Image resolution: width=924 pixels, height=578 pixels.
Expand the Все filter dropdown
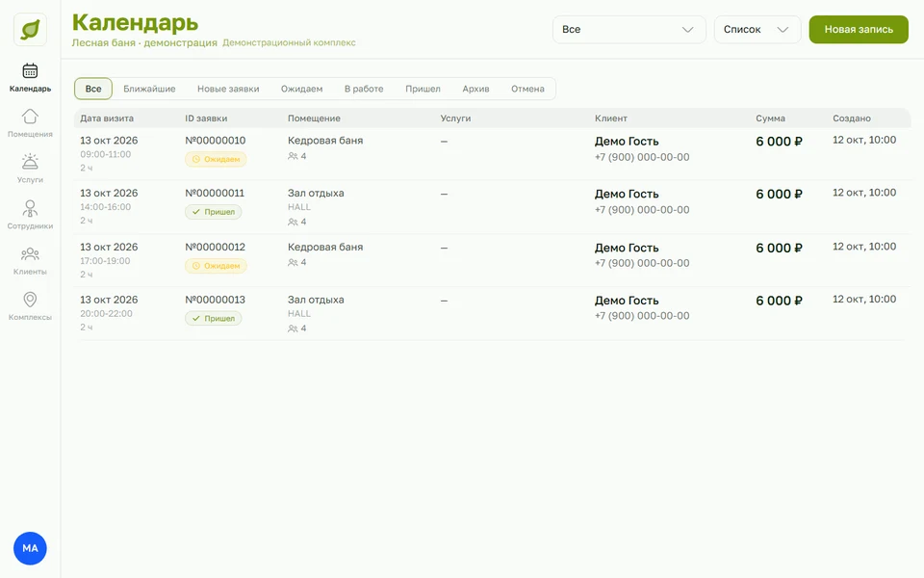(629, 30)
